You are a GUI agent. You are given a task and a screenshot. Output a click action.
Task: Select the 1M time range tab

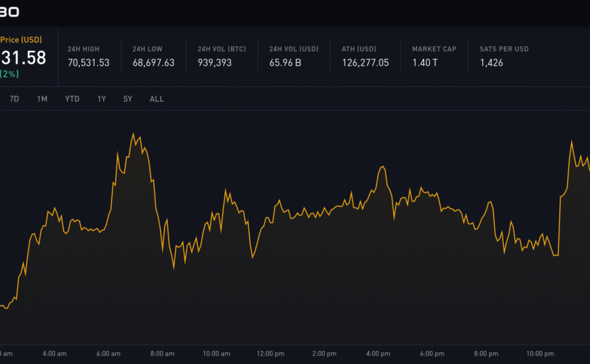click(42, 99)
